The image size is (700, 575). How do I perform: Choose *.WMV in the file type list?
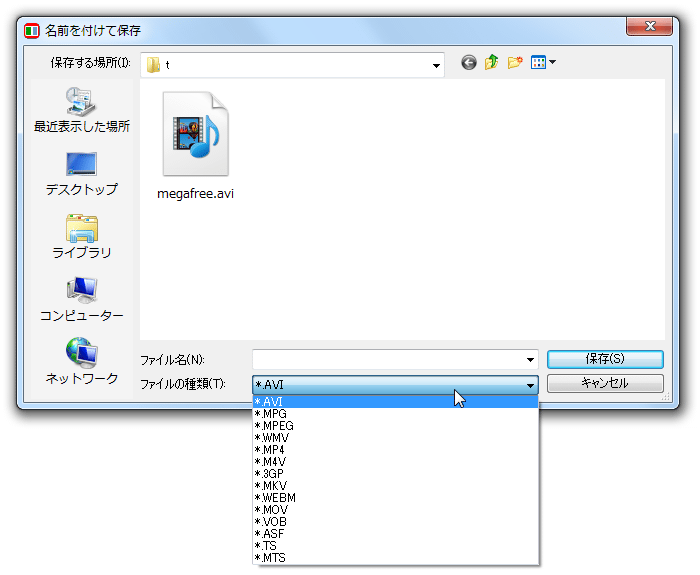click(396, 438)
